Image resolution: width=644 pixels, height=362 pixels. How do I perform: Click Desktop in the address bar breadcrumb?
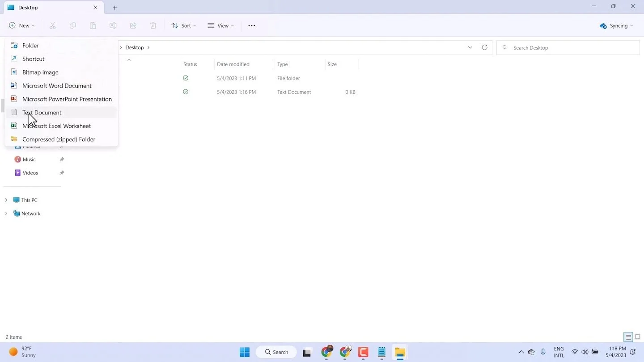(135, 47)
